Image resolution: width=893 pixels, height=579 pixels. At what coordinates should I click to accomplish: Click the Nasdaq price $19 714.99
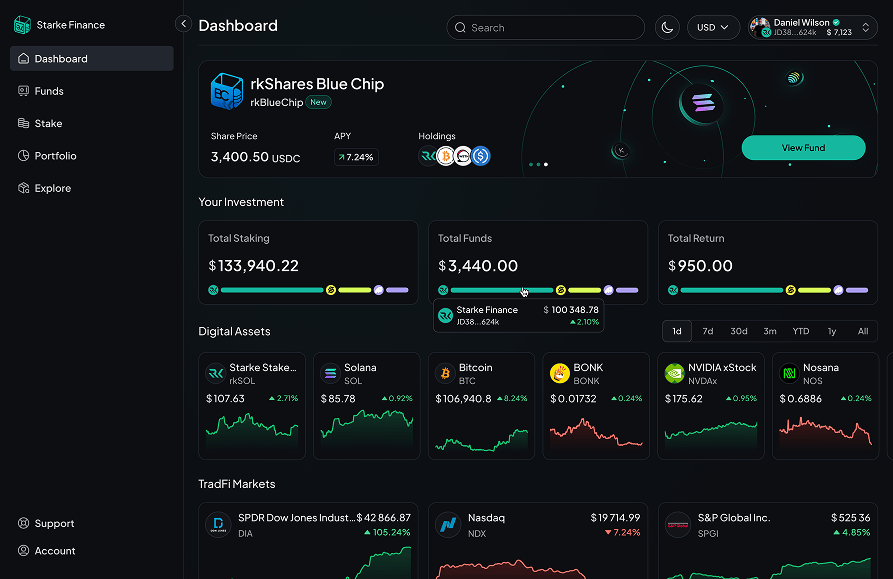pos(615,518)
